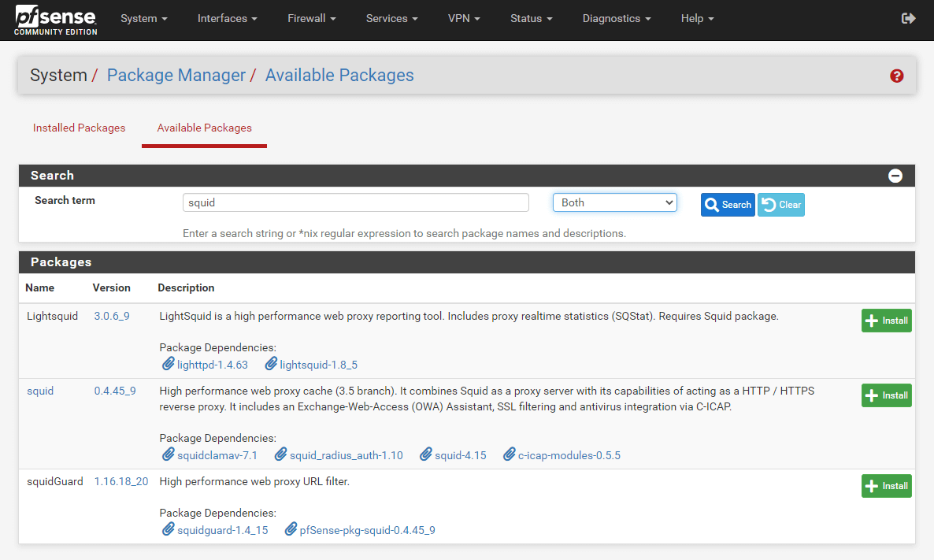Open the Status menu
This screenshot has height=560, width=934.
[532, 18]
